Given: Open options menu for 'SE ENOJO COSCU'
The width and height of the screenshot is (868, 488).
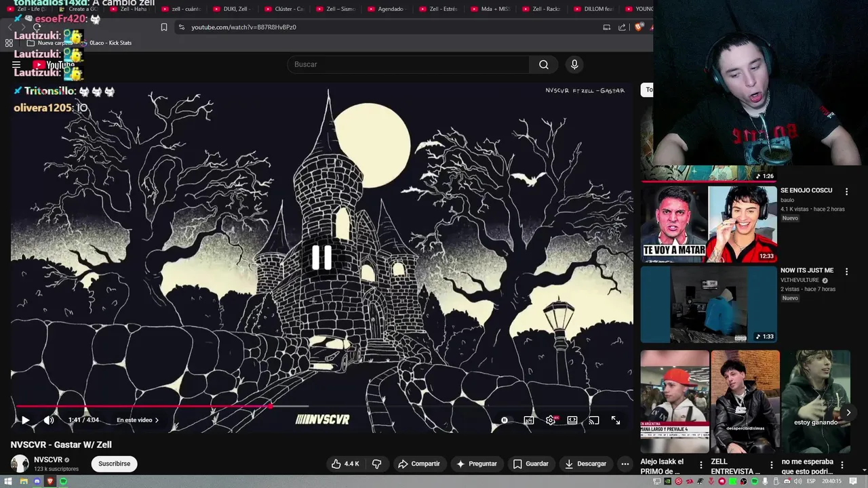Looking at the screenshot, I should pyautogui.click(x=846, y=192).
